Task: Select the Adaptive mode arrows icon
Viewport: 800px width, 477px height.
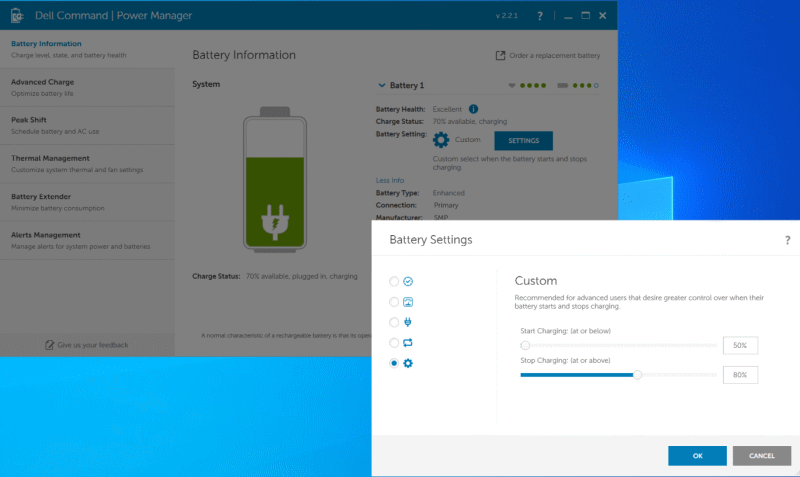Action: [408, 343]
